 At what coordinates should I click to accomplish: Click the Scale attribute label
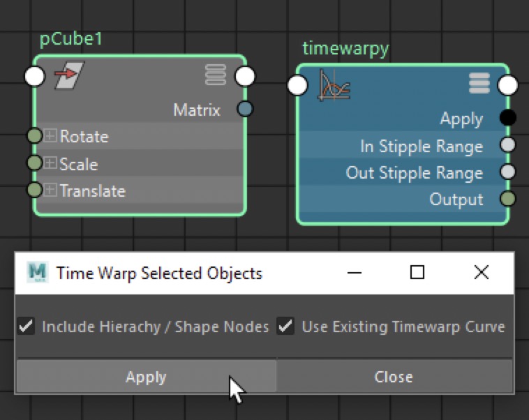pyautogui.click(x=79, y=164)
